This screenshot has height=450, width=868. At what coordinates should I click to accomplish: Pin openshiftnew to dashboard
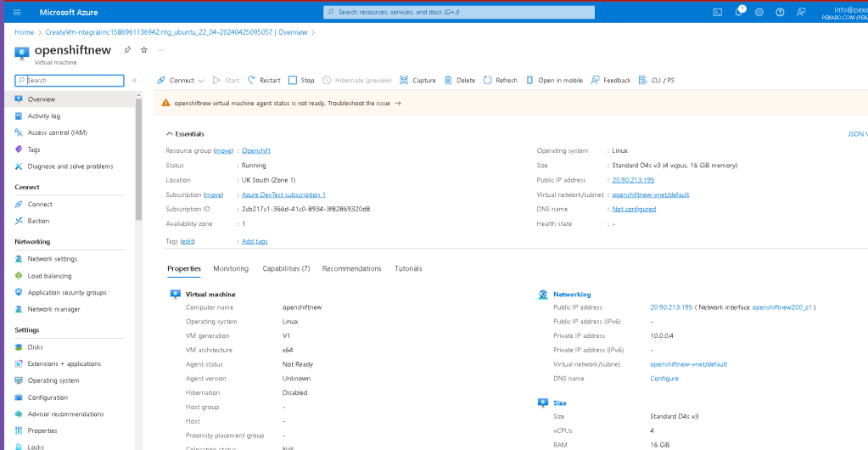pos(126,50)
